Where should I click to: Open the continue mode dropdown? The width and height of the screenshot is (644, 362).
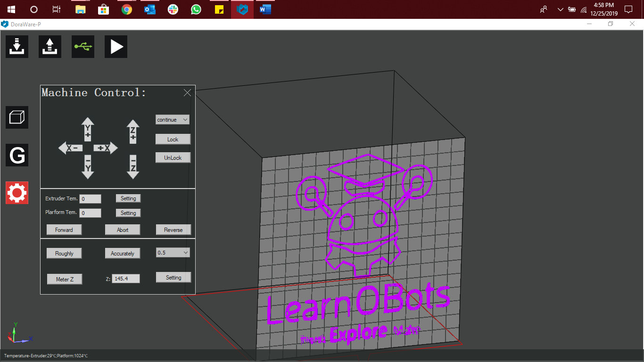(x=173, y=120)
